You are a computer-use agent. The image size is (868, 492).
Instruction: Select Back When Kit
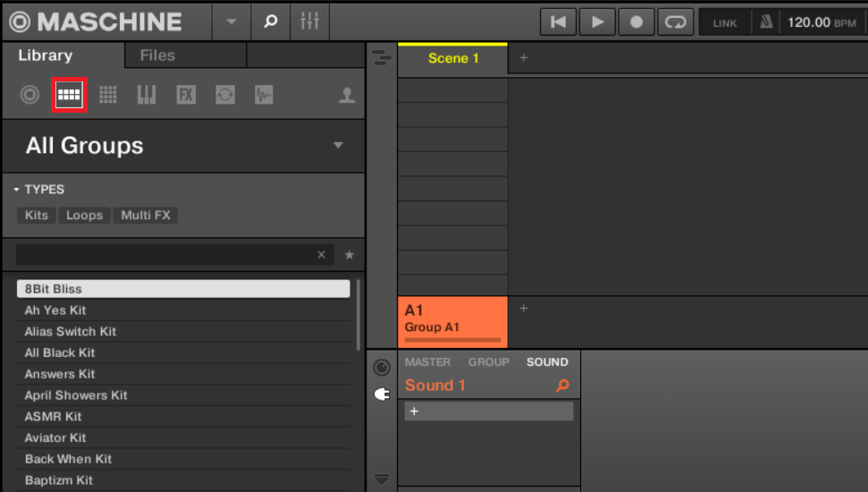[x=183, y=459]
